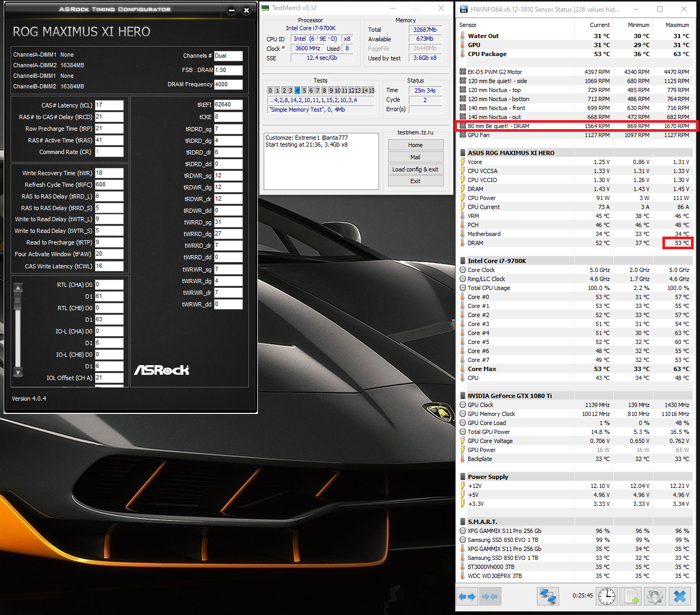
Task: Click the icon beside NVIDIA GeForce GTX 1080 Ti header
Action: click(x=463, y=396)
